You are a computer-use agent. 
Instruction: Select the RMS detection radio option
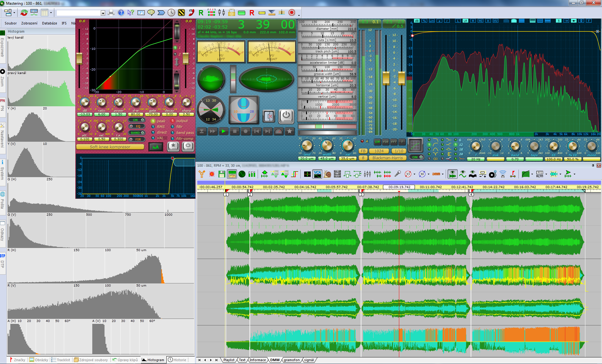[x=153, y=127]
